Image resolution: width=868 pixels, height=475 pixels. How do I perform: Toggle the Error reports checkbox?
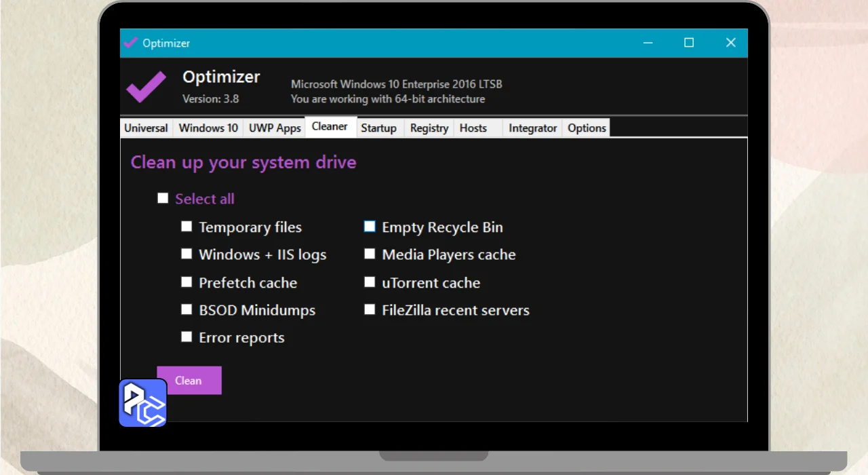[x=186, y=337]
